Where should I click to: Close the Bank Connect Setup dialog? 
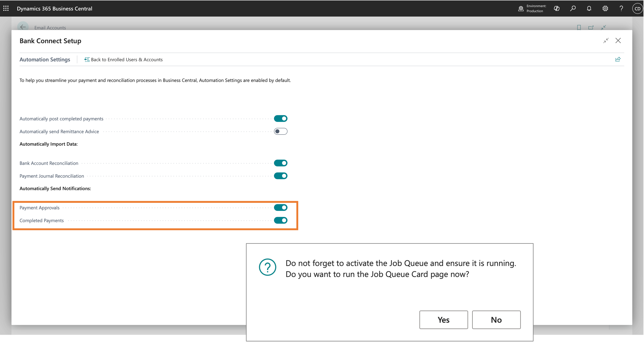618,40
